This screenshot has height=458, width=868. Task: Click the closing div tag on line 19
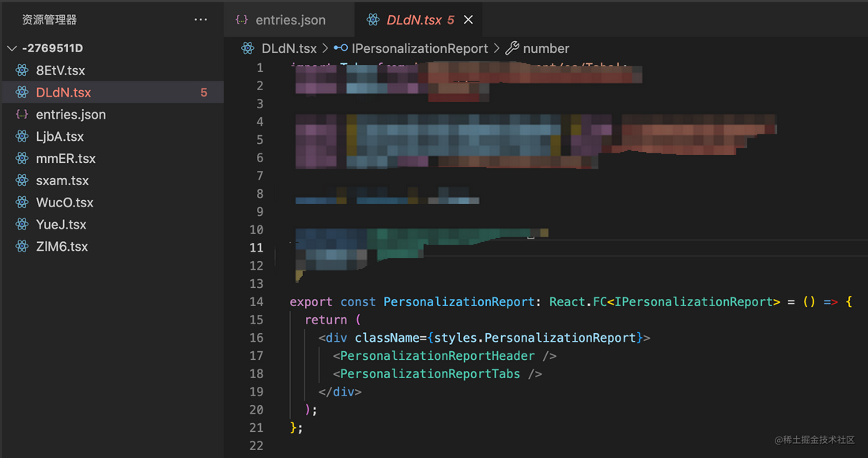[340, 392]
